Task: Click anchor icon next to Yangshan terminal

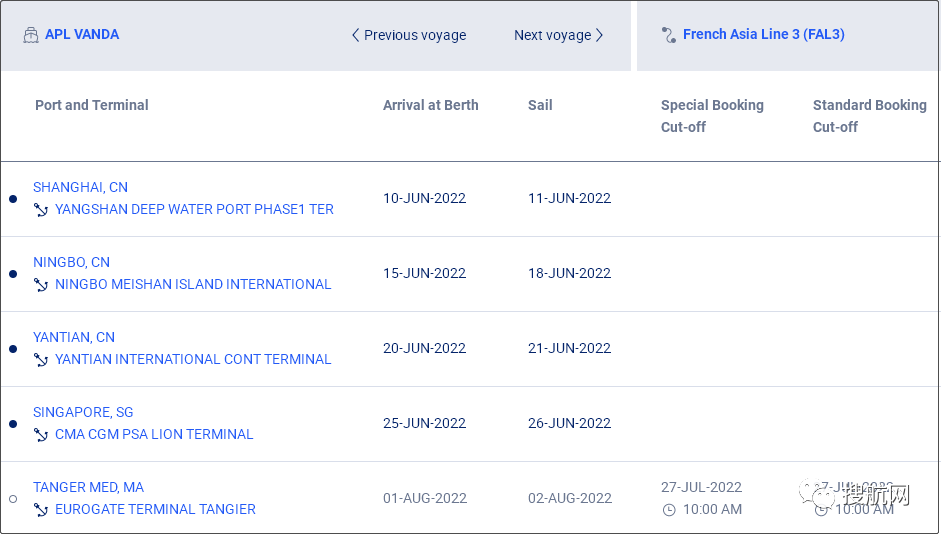Action: point(41,210)
